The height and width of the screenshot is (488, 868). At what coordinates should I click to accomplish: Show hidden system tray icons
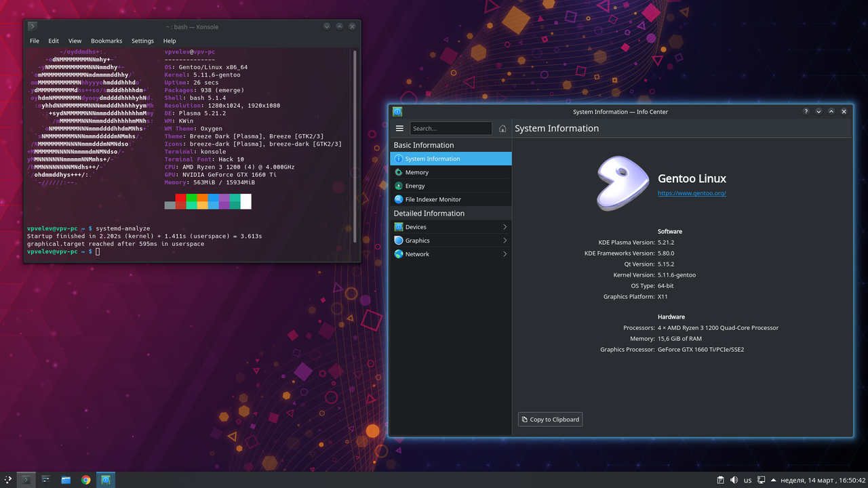(773, 480)
